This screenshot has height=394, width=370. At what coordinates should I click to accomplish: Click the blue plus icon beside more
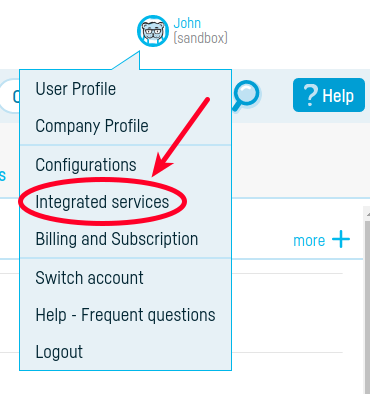(x=341, y=240)
